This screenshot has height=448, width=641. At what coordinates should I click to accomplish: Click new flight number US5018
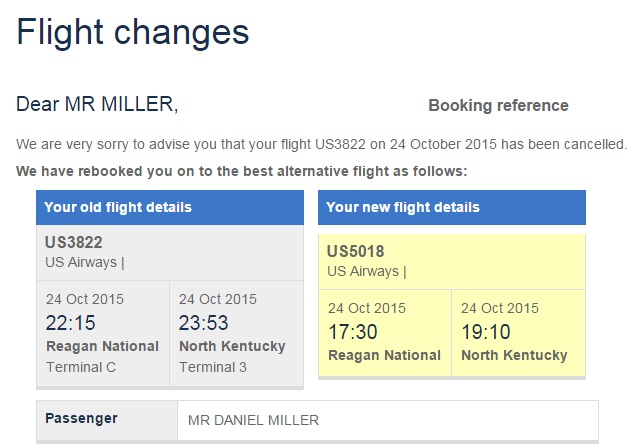click(355, 251)
